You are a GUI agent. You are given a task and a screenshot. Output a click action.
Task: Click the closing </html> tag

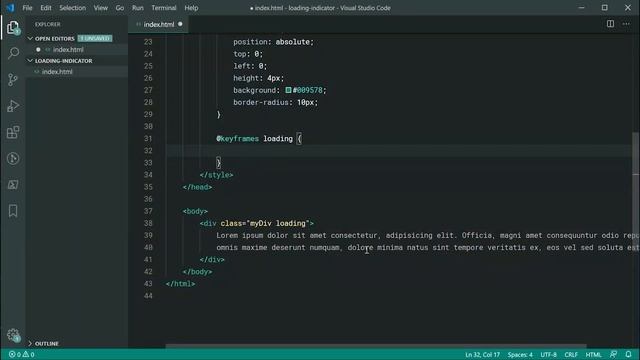coord(180,284)
